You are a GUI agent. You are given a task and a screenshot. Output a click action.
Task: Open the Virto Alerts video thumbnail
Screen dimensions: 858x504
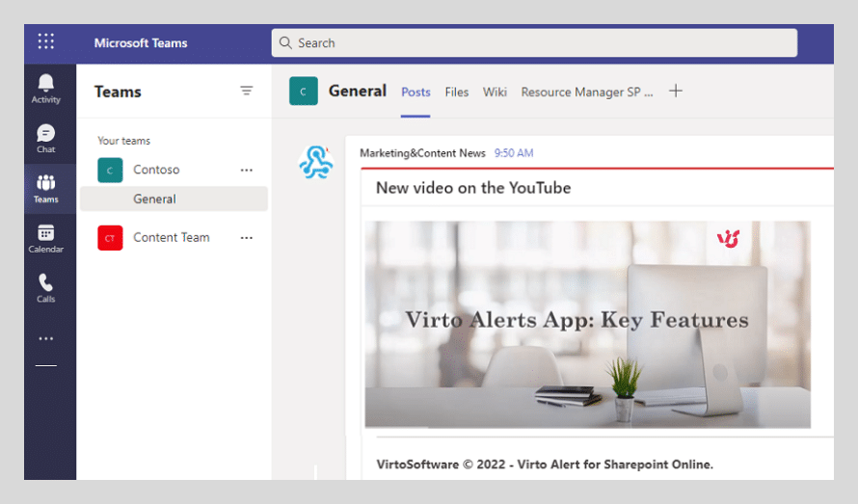tap(588, 325)
